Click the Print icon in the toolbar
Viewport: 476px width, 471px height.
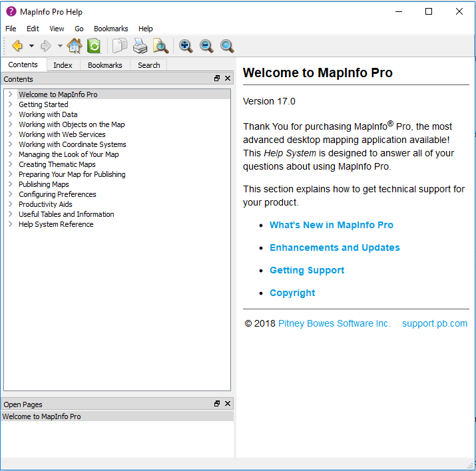point(140,46)
